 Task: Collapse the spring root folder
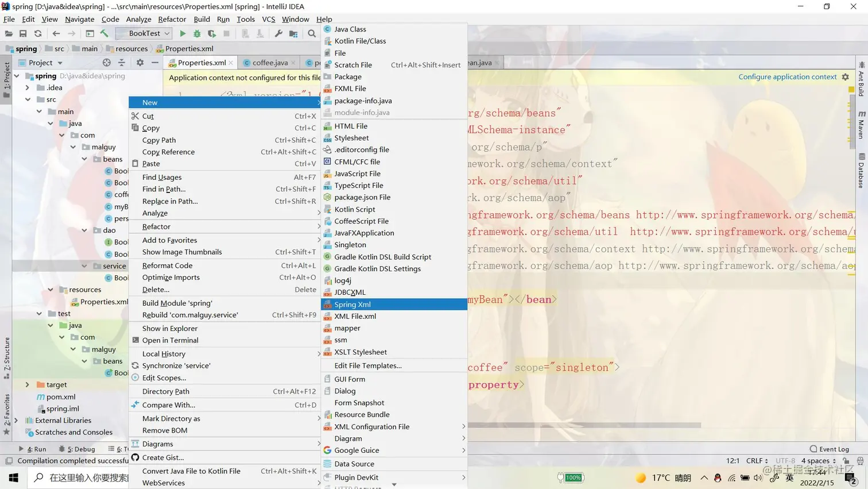[x=16, y=76]
